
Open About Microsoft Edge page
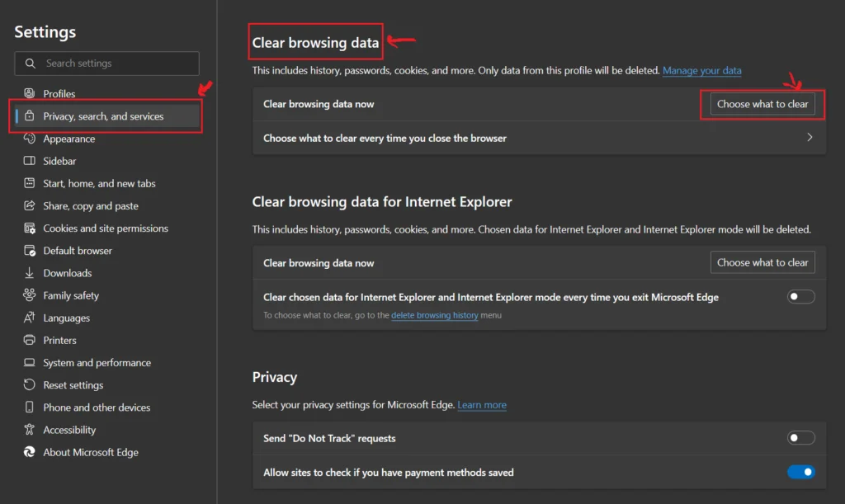(x=91, y=452)
